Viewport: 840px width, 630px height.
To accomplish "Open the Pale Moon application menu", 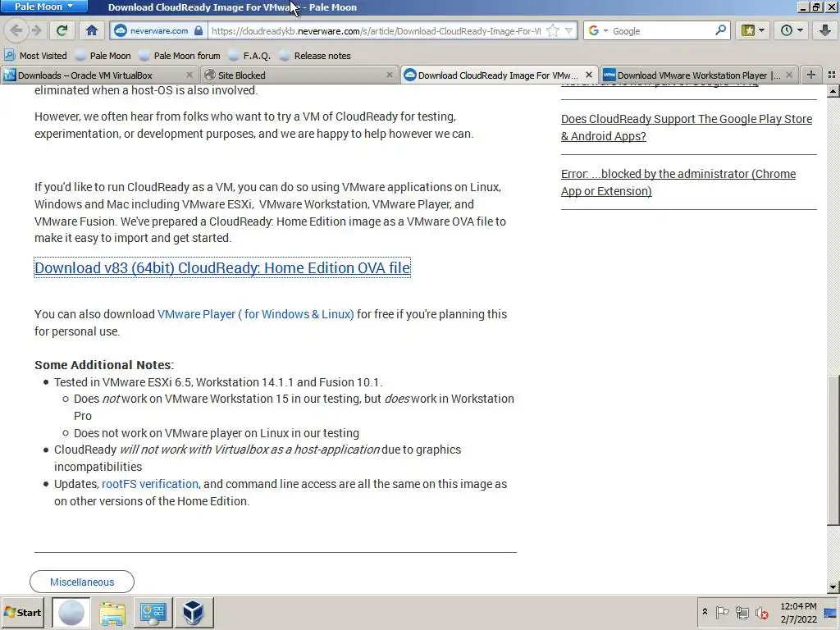I will point(44,7).
